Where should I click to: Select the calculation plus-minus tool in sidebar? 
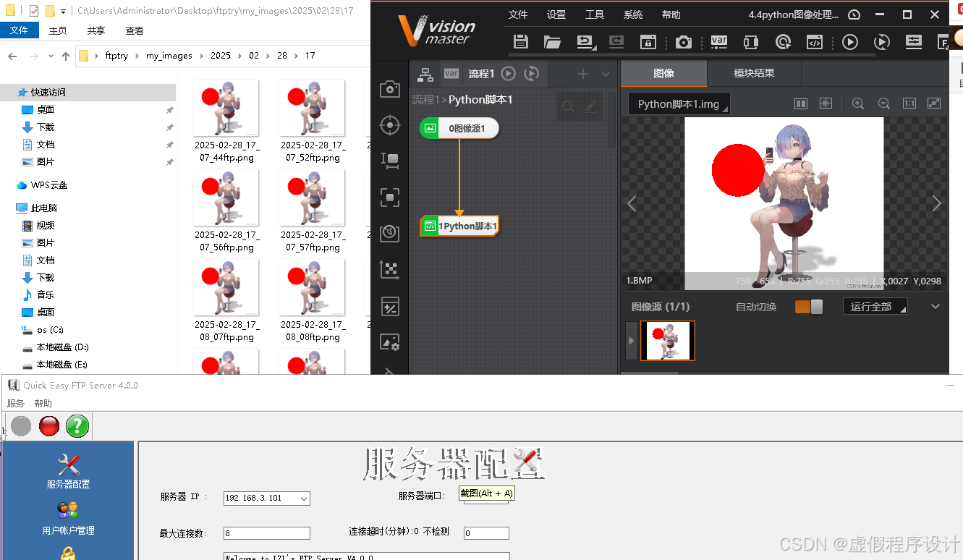coord(390,306)
